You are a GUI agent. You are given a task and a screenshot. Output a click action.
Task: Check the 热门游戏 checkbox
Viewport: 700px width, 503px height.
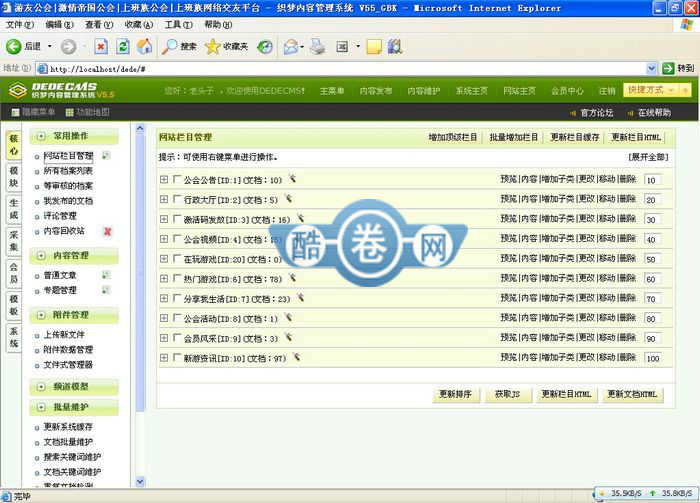177,279
